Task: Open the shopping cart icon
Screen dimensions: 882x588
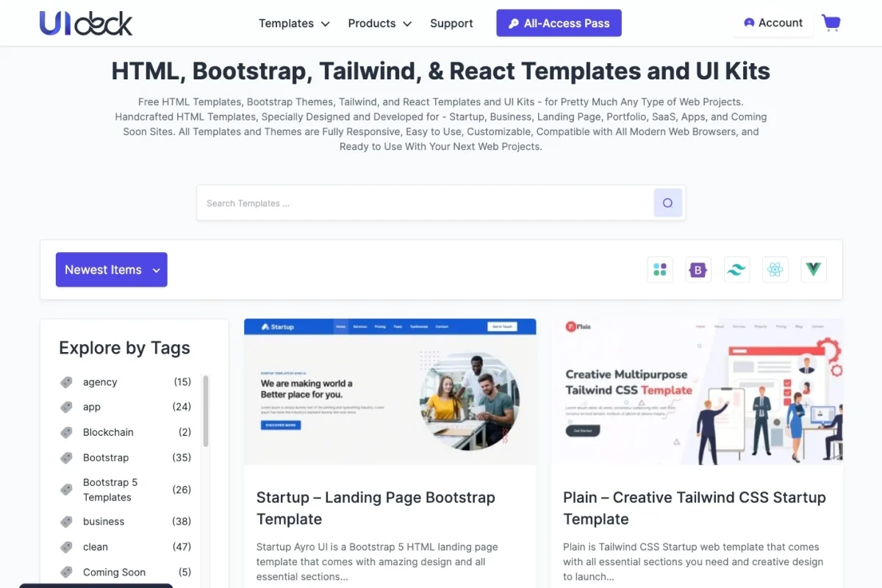Action: click(x=831, y=23)
